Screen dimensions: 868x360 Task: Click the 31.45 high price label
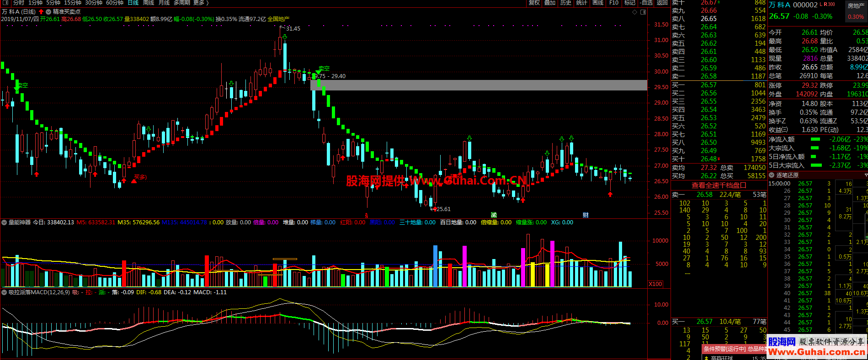[293, 29]
